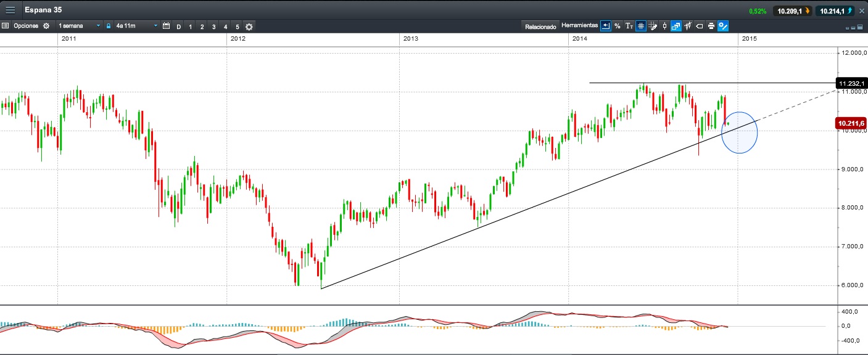Toggle the time range lock icon
The image size is (868, 355).
pyautogui.click(x=109, y=27)
